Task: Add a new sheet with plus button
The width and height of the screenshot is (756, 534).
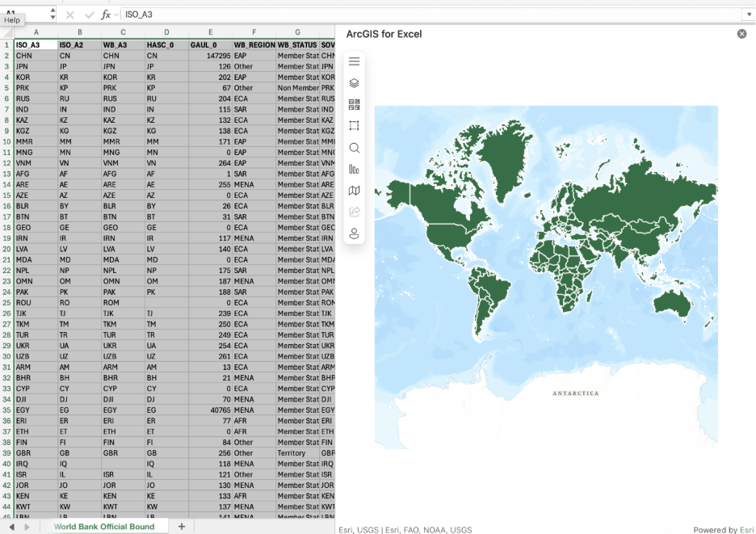Action: (181, 526)
